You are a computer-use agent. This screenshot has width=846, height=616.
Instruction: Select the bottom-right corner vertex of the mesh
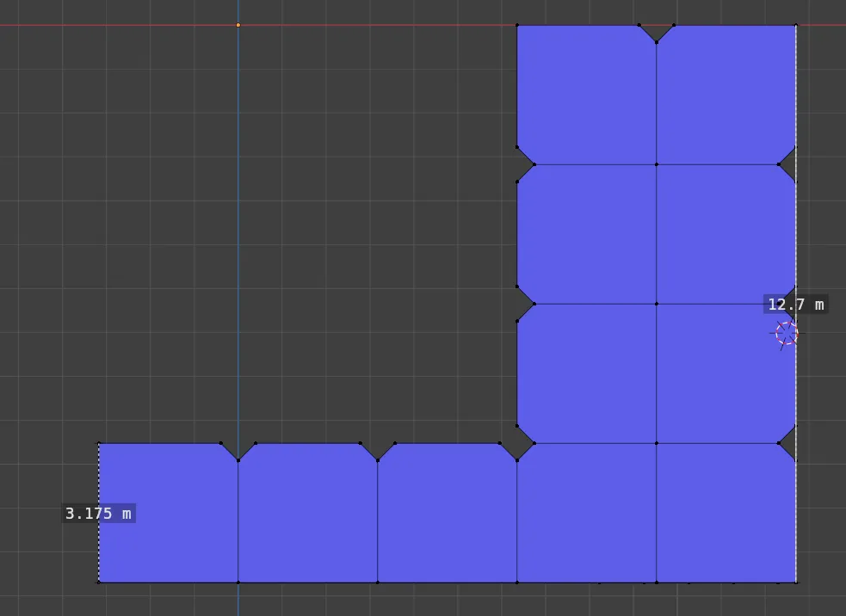point(796,582)
